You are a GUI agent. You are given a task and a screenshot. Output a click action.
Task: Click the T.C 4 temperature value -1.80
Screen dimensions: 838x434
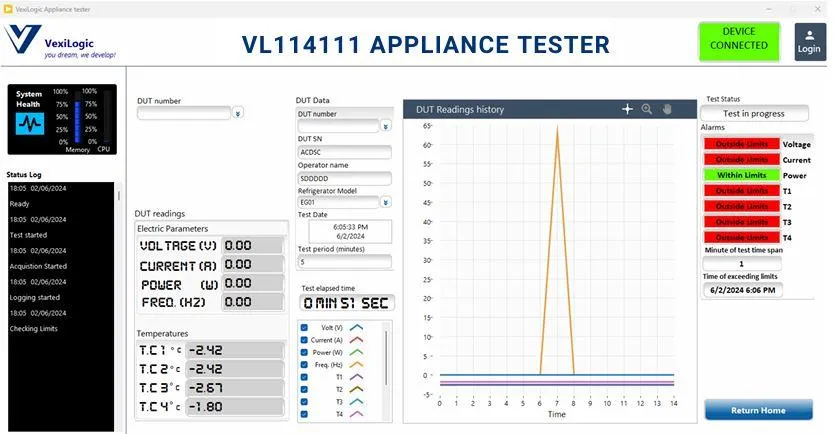point(235,407)
